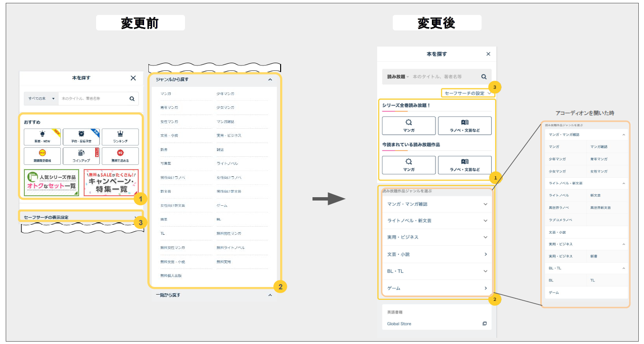Expand セーフサーチの設定 in the after panel
Viewport: 644px width, 344px height.
pyautogui.click(x=468, y=93)
